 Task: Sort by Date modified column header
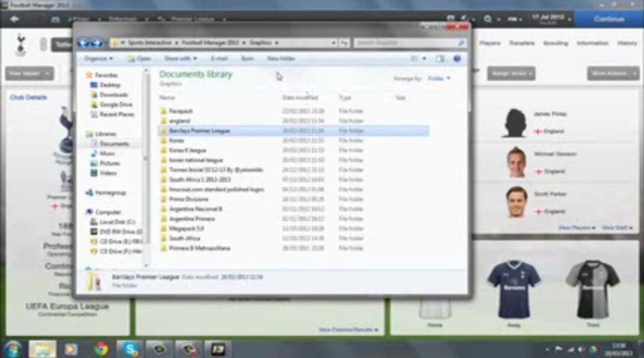300,98
